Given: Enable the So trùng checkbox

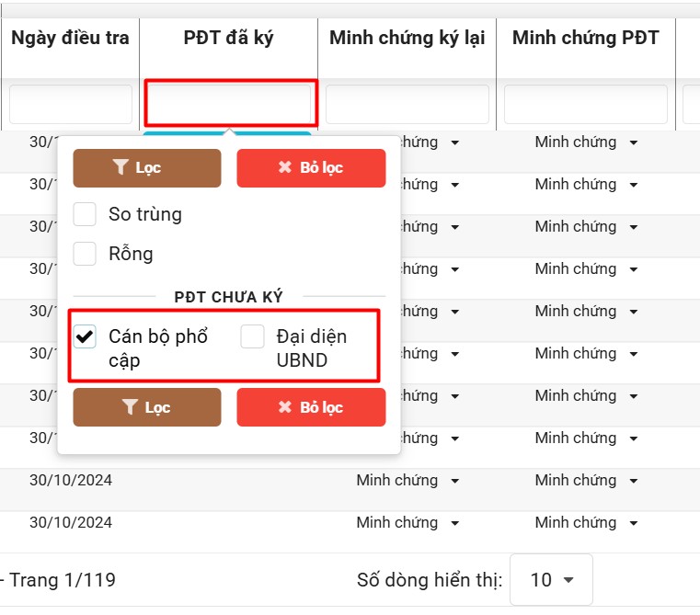Looking at the screenshot, I should (x=85, y=214).
